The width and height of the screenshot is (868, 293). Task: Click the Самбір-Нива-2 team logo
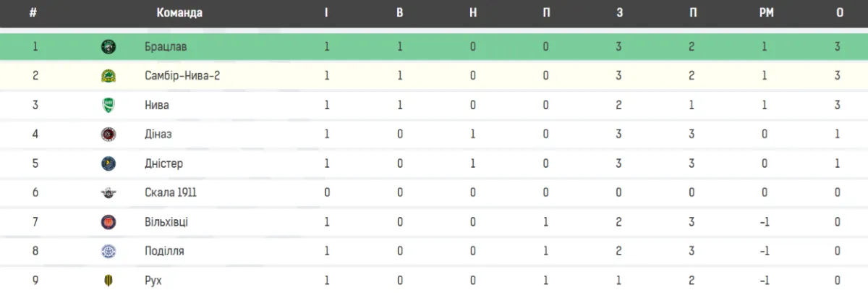coord(109,76)
